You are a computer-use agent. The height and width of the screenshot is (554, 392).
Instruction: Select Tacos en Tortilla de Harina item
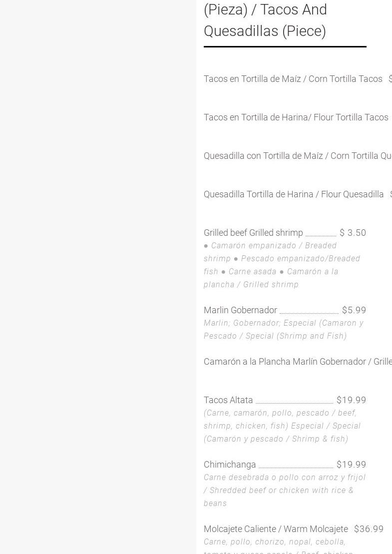(296, 117)
